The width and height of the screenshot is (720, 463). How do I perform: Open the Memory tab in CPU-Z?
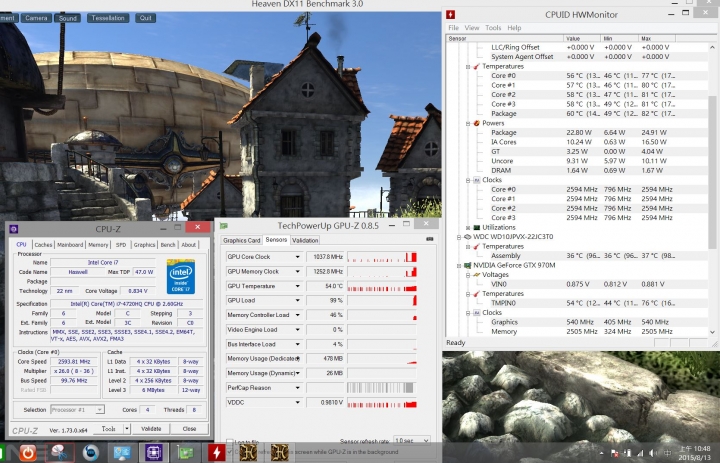click(x=98, y=245)
